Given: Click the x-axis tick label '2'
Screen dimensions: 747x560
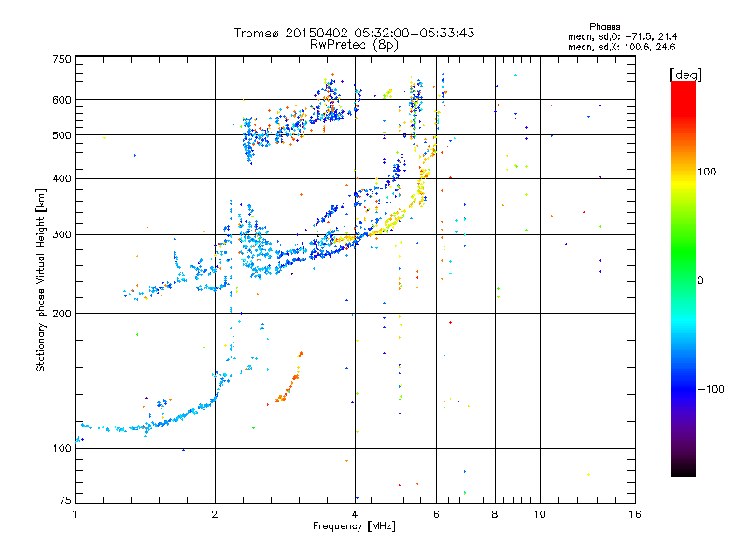Looking at the screenshot, I should pyautogui.click(x=215, y=514).
